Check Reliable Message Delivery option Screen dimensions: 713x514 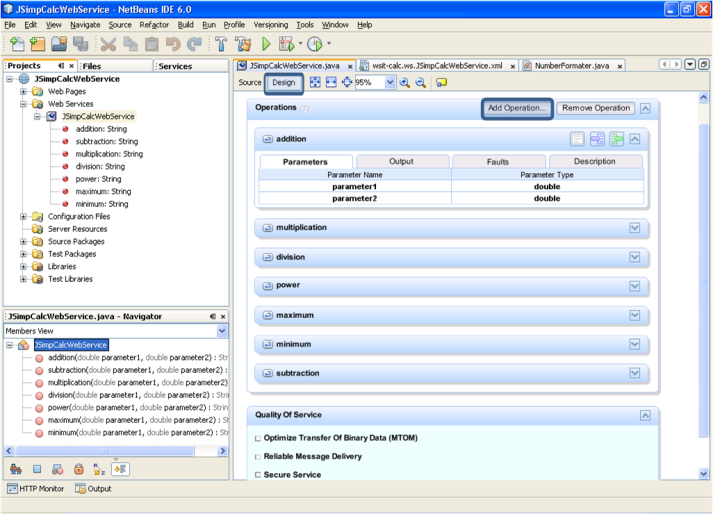coord(258,456)
